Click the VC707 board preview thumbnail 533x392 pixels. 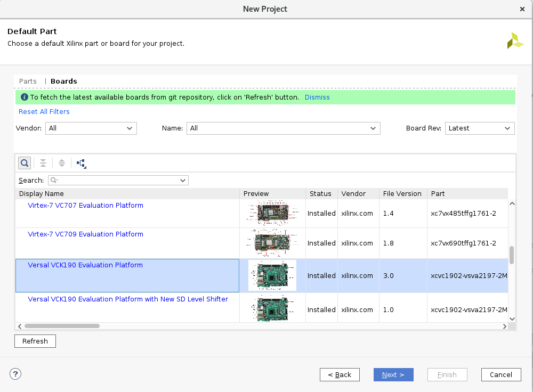272,213
